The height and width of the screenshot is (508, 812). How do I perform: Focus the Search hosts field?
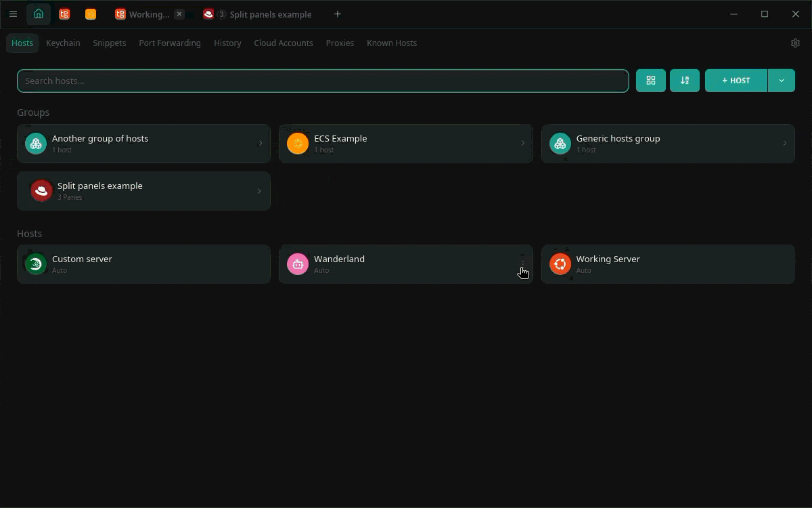click(x=323, y=81)
